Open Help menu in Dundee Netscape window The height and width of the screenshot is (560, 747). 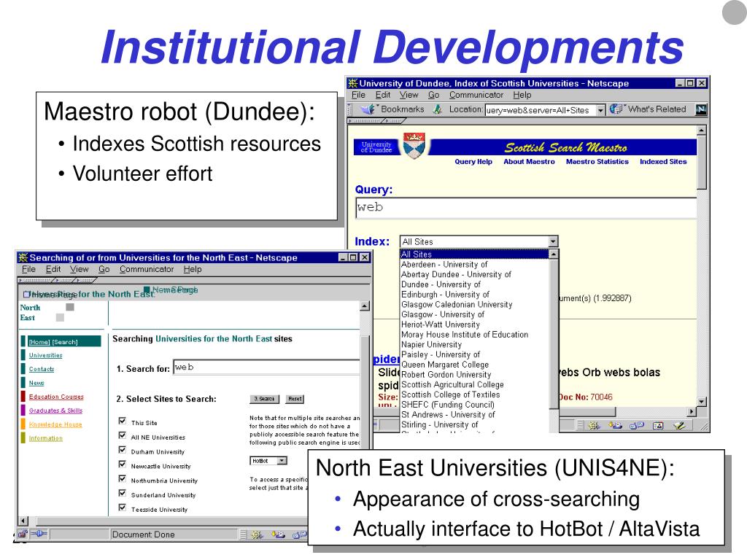click(x=522, y=95)
